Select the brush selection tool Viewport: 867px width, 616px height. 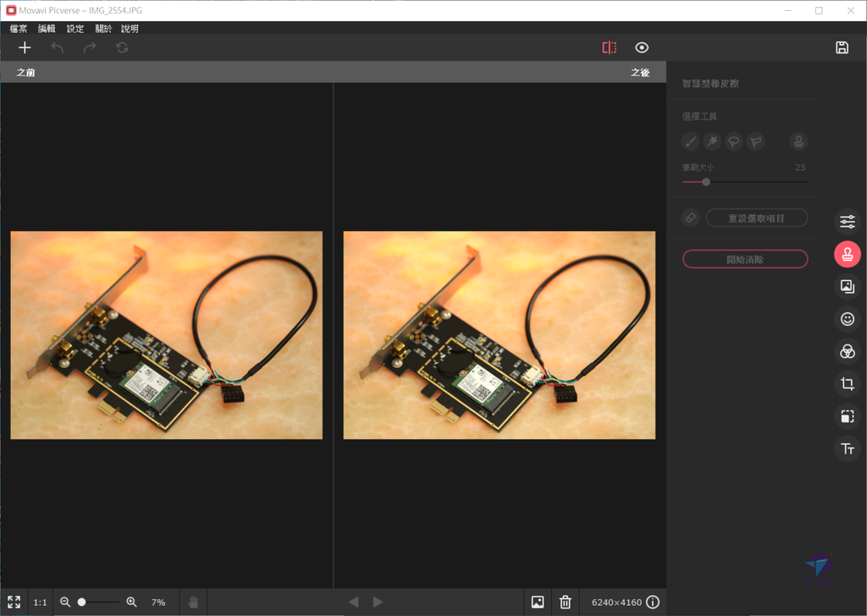(x=691, y=141)
